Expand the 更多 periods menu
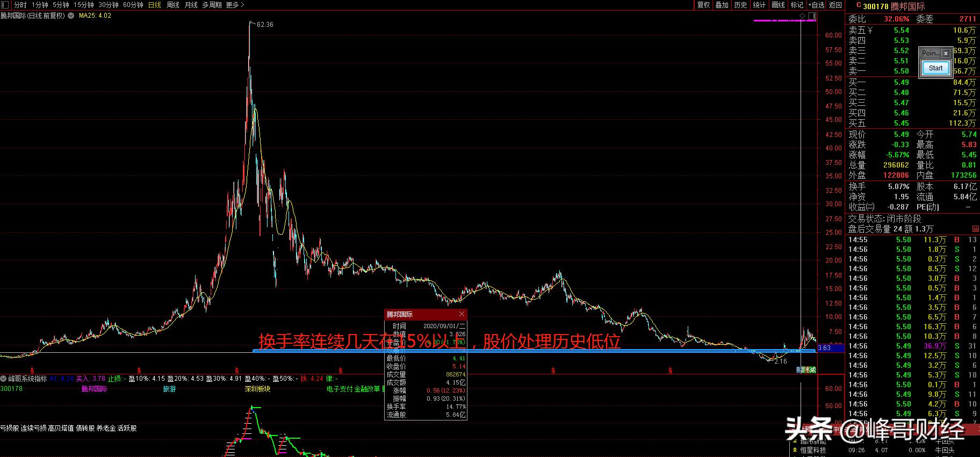This screenshot has height=457, width=980. tap(235, 5)
